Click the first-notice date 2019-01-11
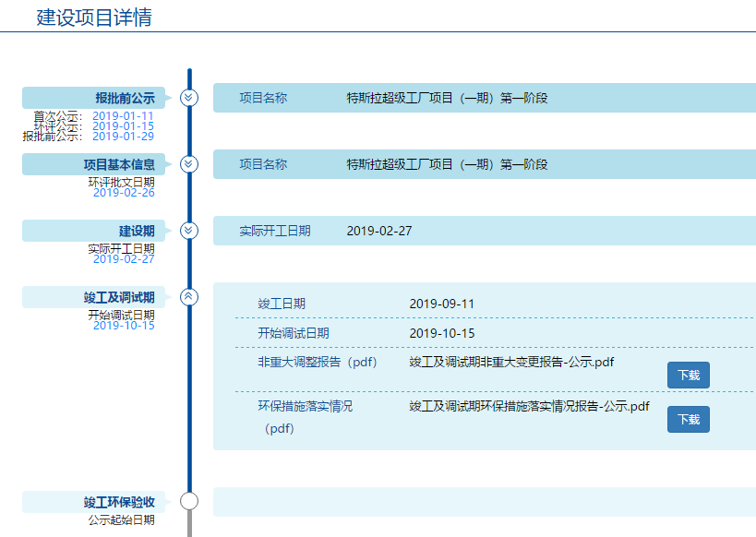This screenshot has height=537, width=756. point(123,116)
